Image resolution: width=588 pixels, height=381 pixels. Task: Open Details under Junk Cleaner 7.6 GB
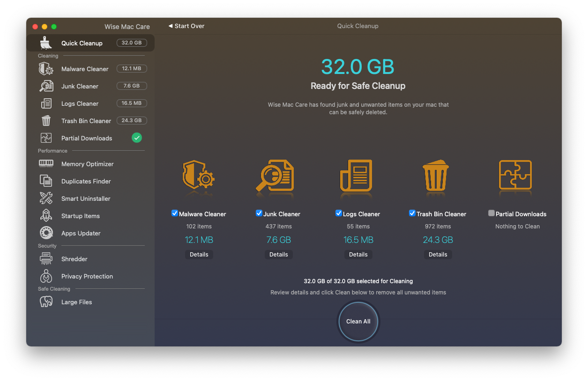tap(279, 255)
